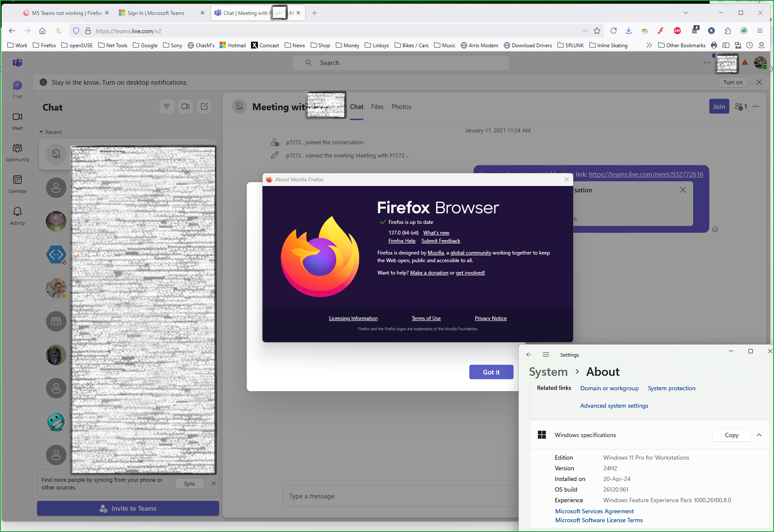
Task: Click the muted bell icon beside meeting title
Action: click(240, 106)
